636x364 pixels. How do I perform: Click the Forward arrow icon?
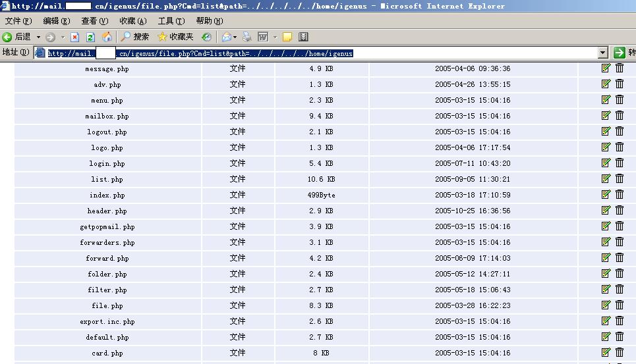(x=50, y=38)
